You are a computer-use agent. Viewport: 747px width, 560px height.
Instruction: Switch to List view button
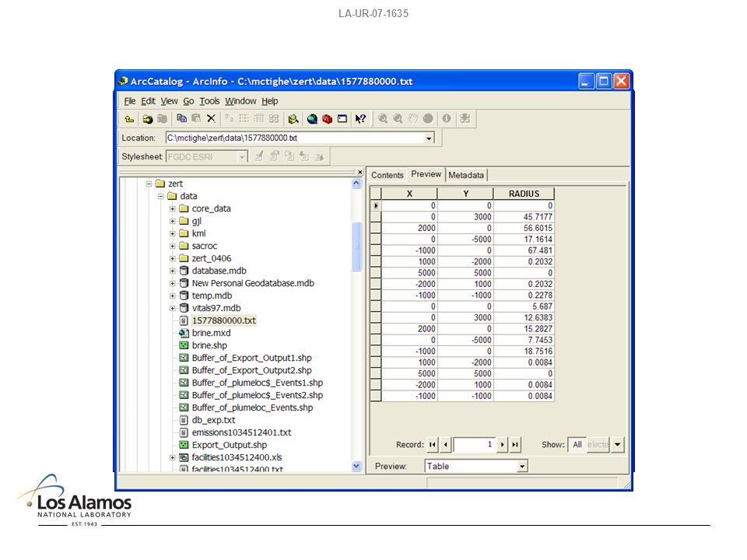tap(244, 118)
